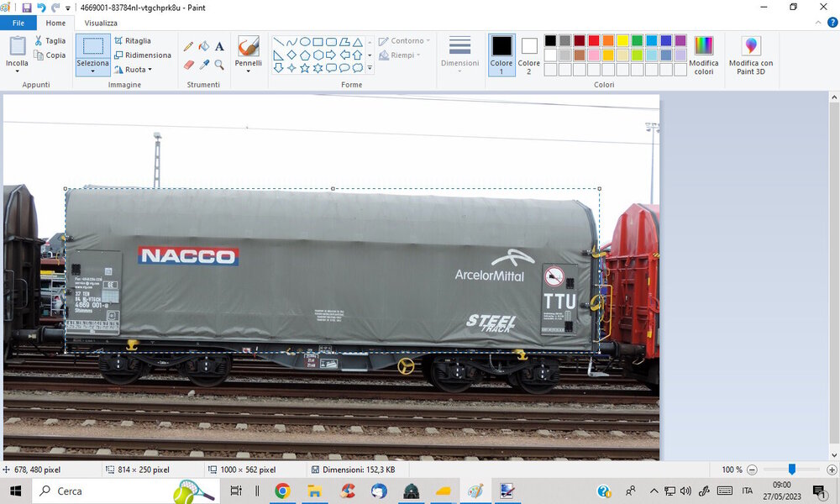Viewport: 840px width, 504px height.
Task: Click the Taglia button
Action: (50, 40)
